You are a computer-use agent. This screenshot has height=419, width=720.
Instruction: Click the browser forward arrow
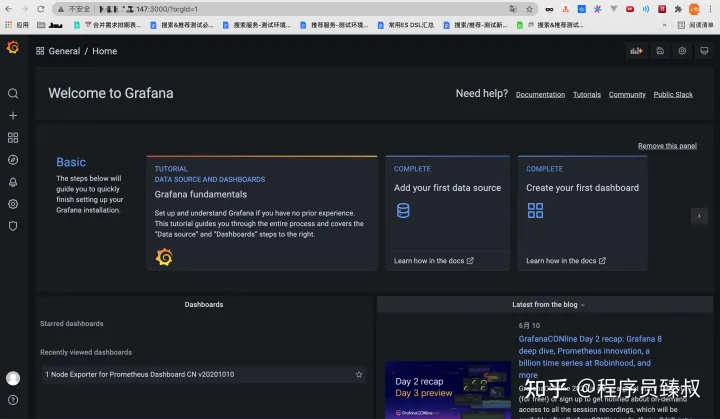coord(24,9)
